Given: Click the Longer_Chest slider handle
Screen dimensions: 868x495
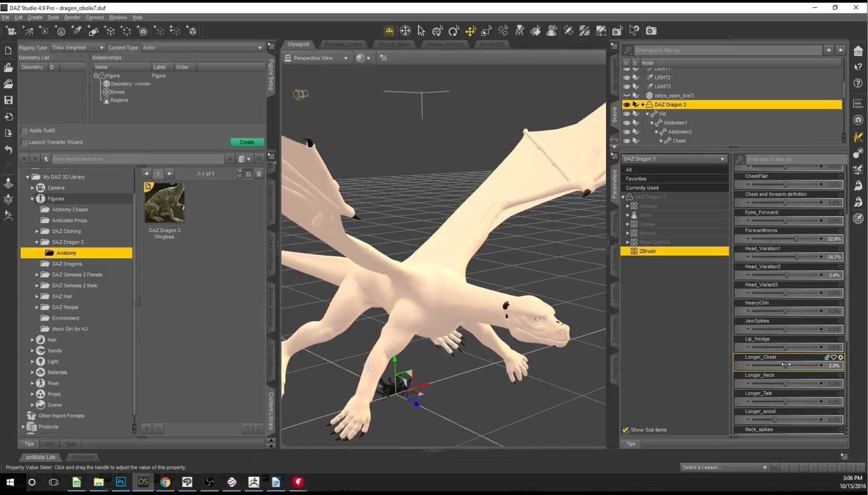Looking at the screenshot, I should point(786,365).
